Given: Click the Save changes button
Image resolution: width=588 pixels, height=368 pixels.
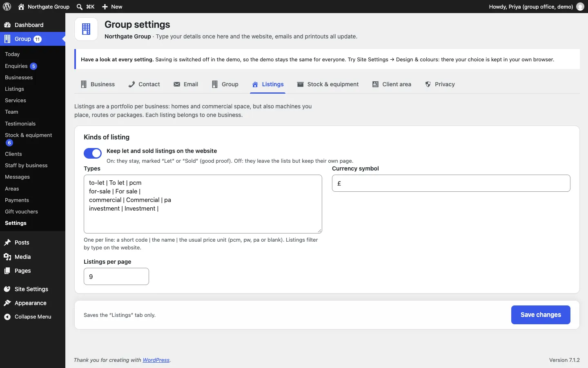Looking at the screenshot, I should click(541, 315).
